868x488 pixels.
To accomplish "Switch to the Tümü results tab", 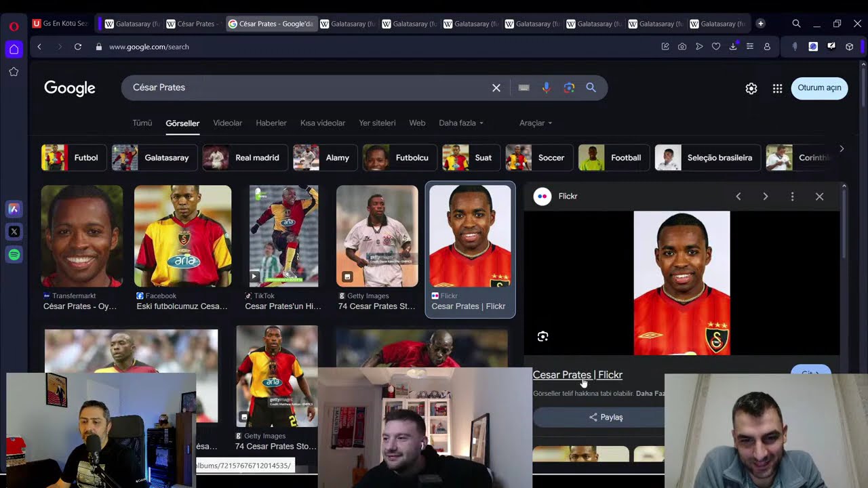I will pyautogui.click(x=142, y=123).
